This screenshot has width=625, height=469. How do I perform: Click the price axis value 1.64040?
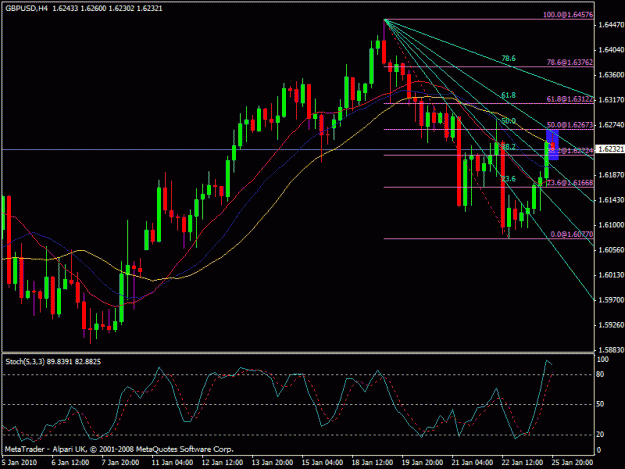point(611,50)
